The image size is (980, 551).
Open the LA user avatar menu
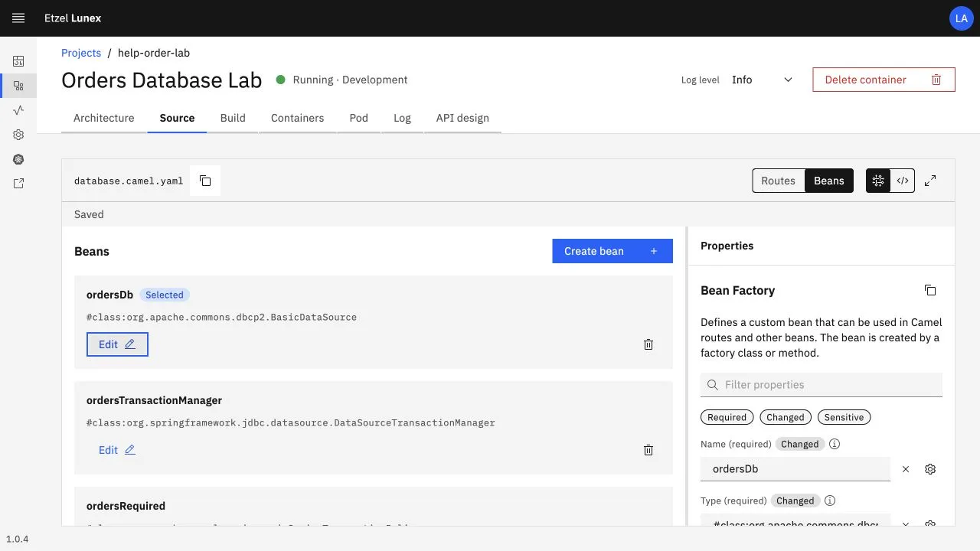coord(962,18)
